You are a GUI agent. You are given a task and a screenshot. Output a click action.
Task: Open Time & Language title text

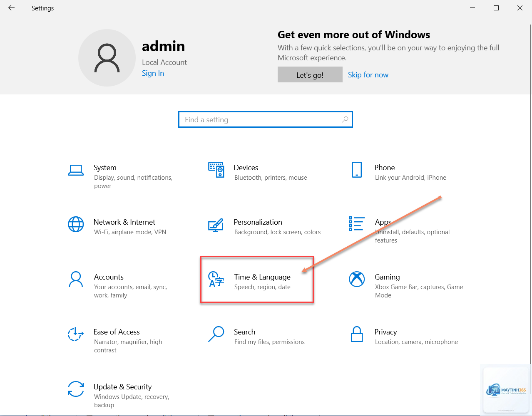[262, 277]
